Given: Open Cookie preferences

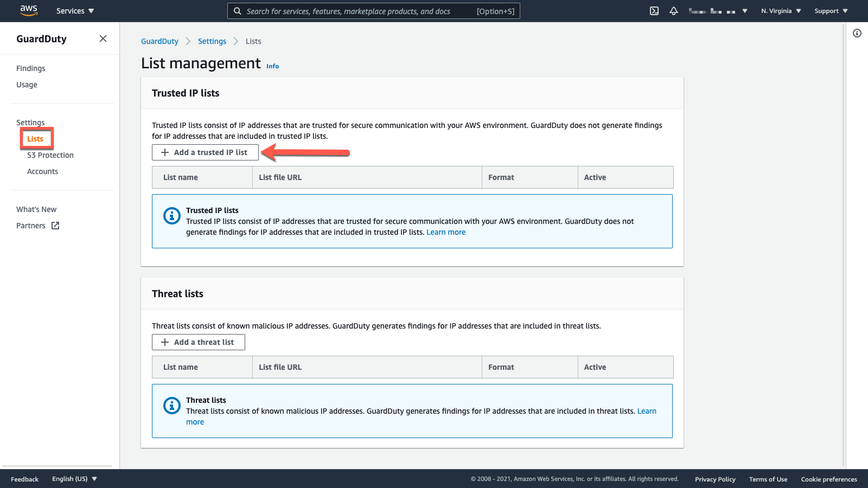Looking at the screenshot, I should point(829,479).
